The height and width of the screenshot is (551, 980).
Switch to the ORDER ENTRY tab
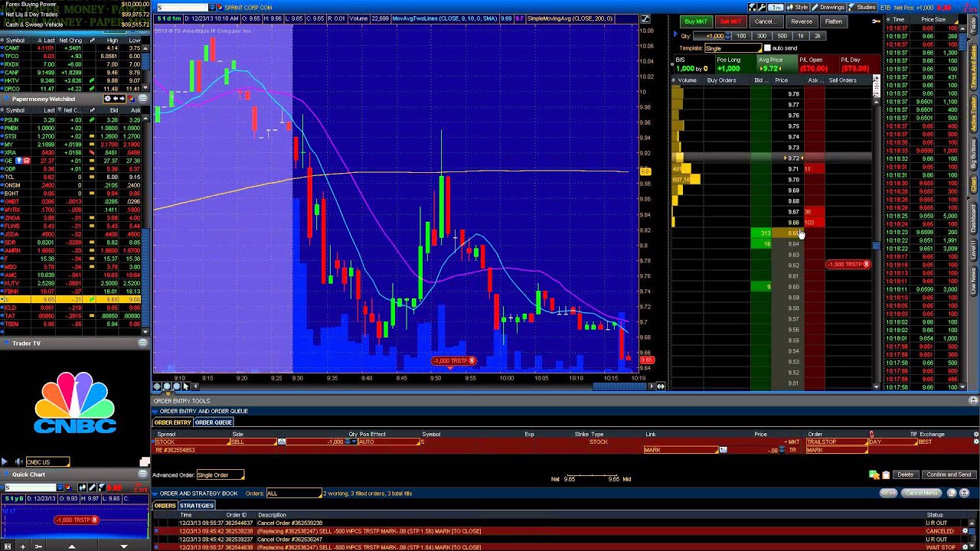(172, 422)
